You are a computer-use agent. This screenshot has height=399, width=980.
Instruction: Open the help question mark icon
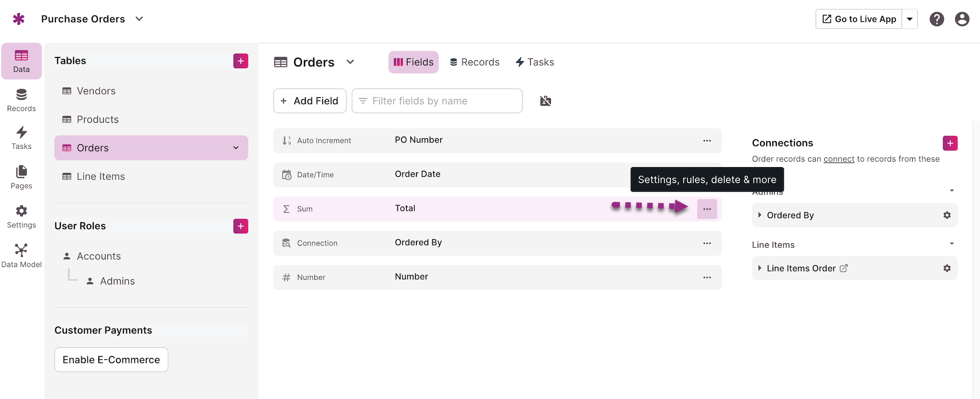937,19
